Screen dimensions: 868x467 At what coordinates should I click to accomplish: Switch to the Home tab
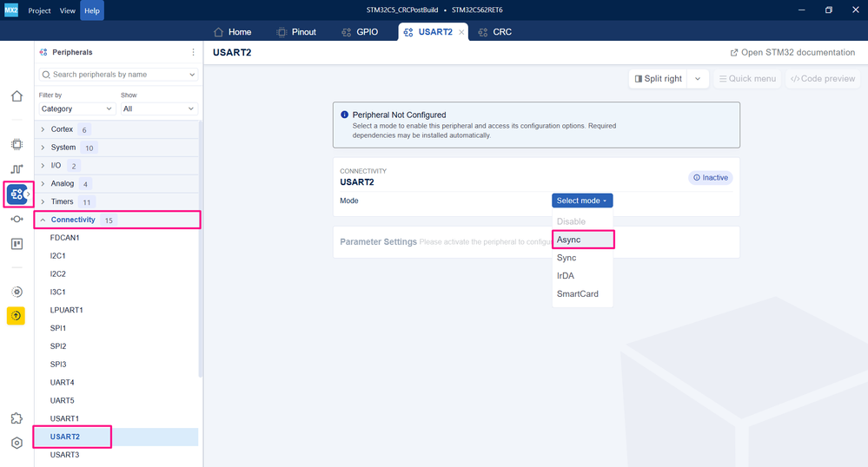[x=233, y=32]
